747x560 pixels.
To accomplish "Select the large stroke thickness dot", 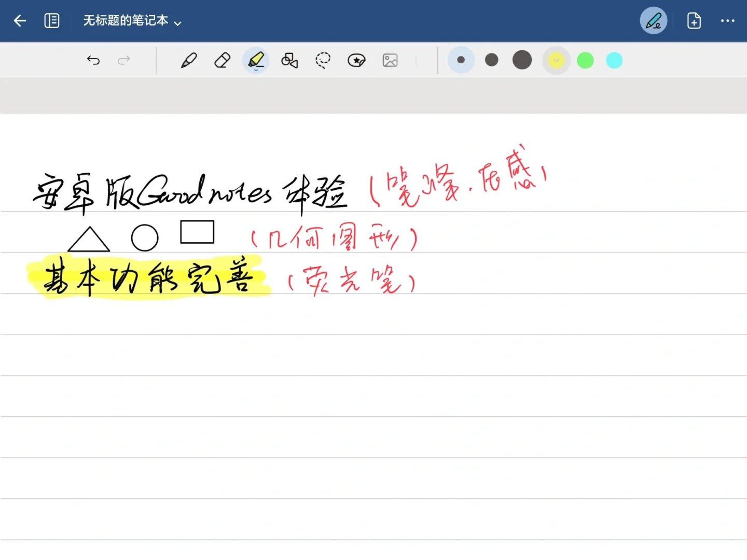I will (521, 60).
